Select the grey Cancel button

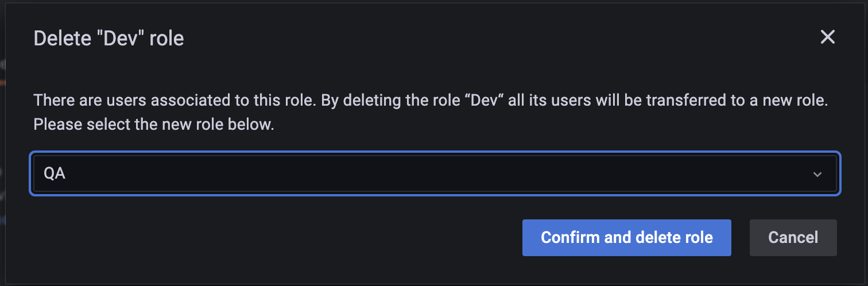[x=793, y=238]
